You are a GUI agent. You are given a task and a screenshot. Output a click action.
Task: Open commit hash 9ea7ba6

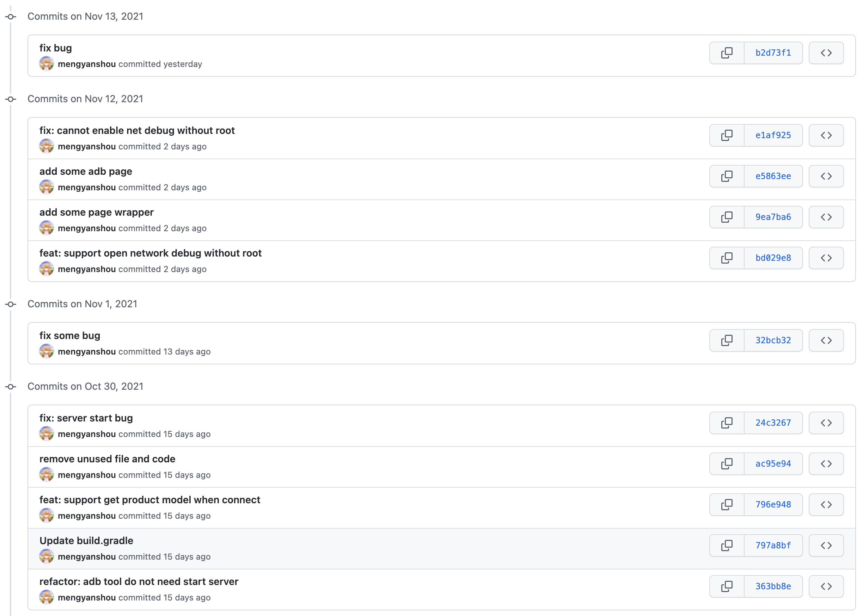pyautogui.click(x=773, y=217)
